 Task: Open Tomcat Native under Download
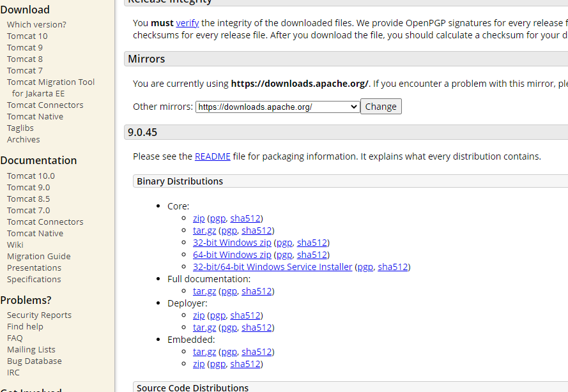click(35, 117)
